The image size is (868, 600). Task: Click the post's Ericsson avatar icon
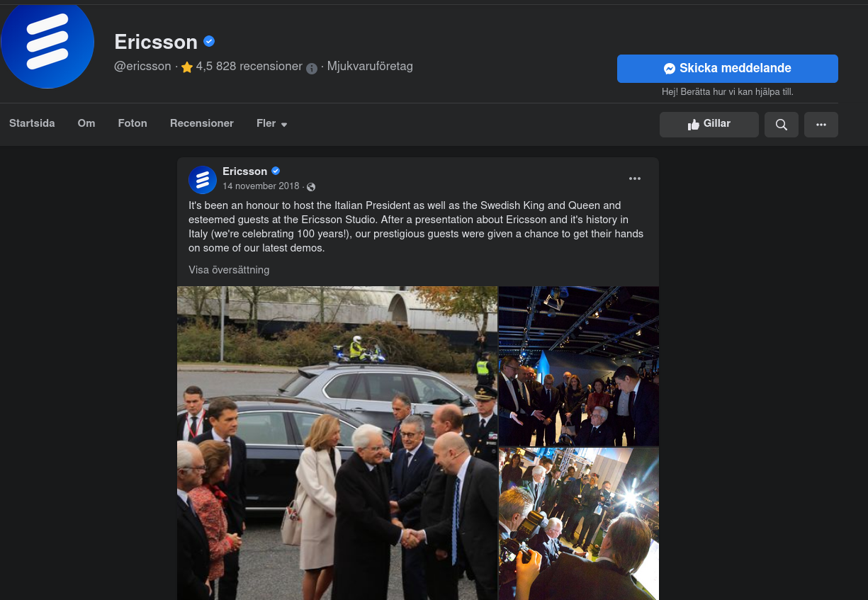coord(203,180)
